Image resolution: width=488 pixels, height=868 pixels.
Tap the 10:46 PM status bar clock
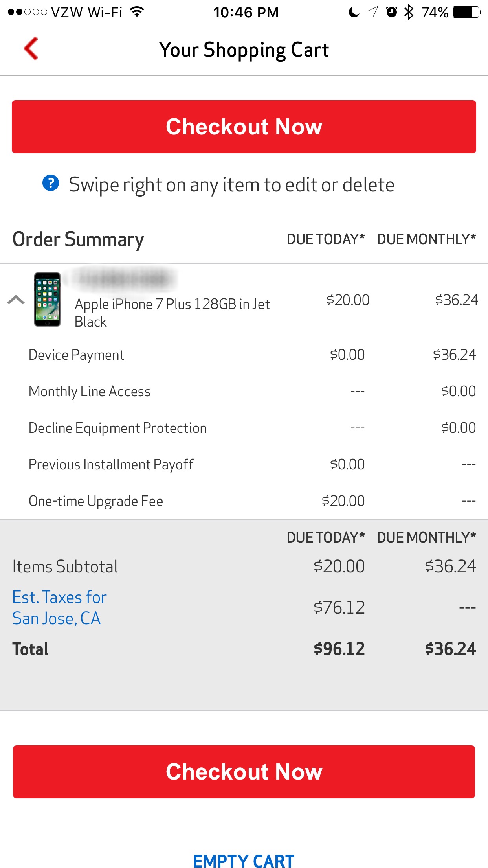(246, 12)
